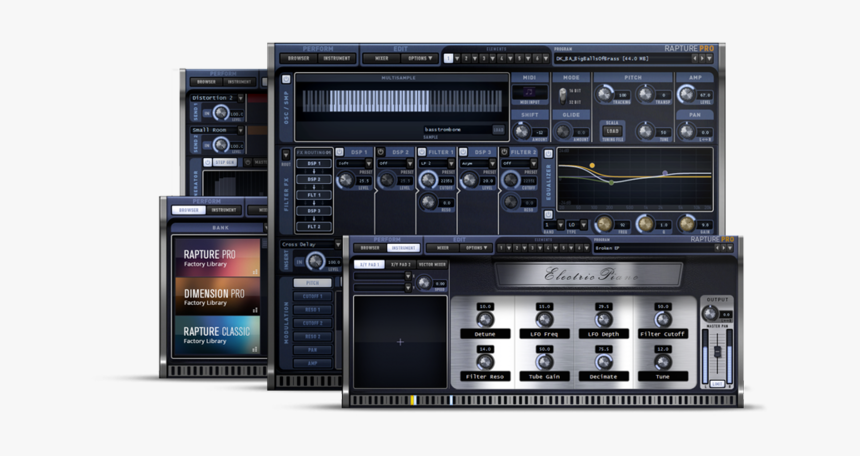
Task: Toggle the OSC/SMP power icon
Action: (286, 80)
